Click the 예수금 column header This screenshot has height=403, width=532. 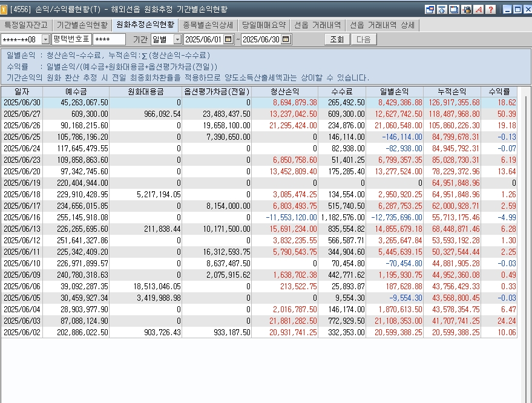76,91
